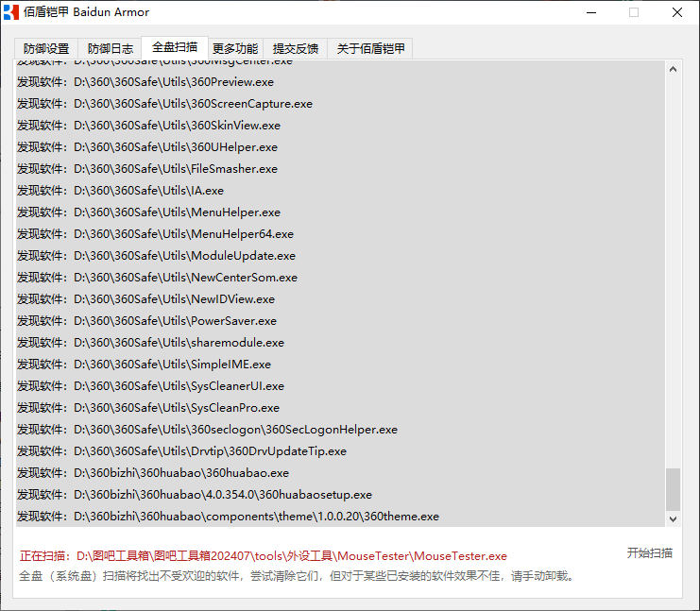Select the MenuHelper.exe row
Viewport: 700px width, 611px height.
(340, 212)
